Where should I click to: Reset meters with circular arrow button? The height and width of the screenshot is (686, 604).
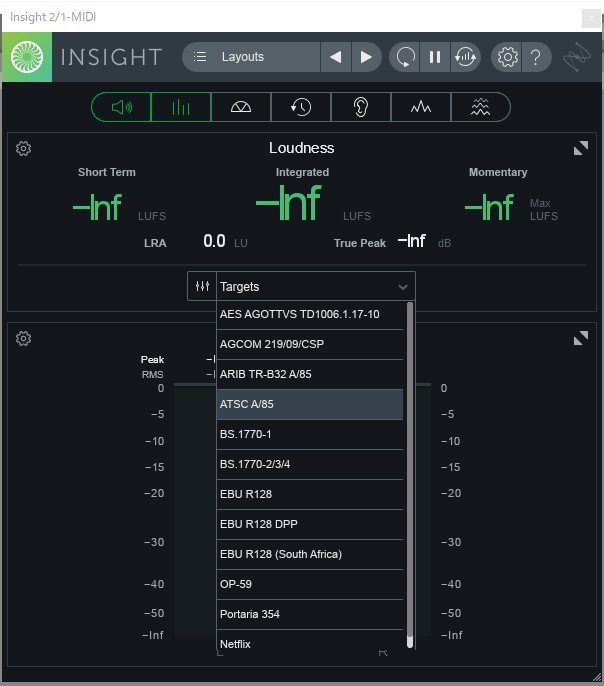pos(405,57)
